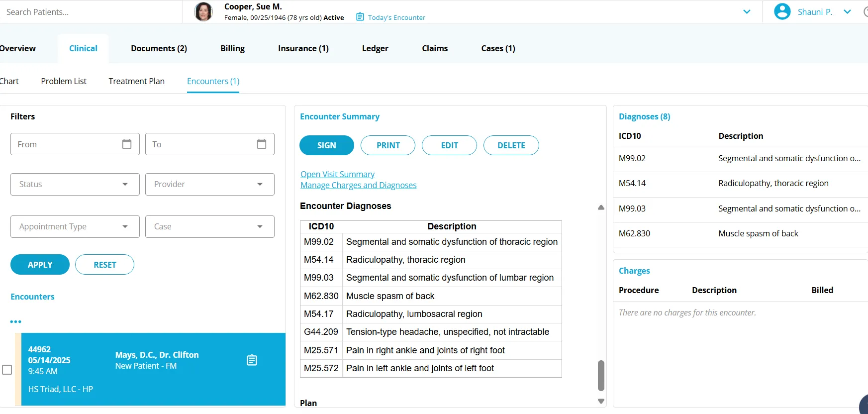Reset the encounter filters
The width and height of the screenshot is (868, 414).
(104, 265)
